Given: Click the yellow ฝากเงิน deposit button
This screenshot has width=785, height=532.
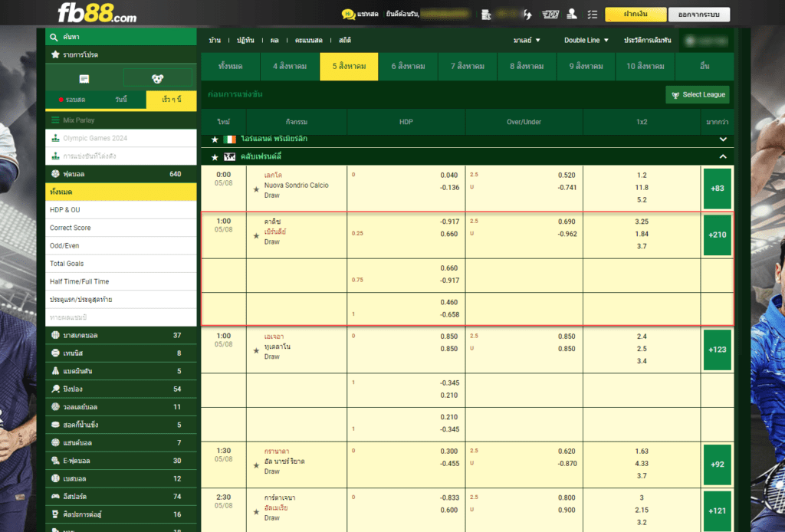Looking at the screenshot, I should tap(636, 14).
